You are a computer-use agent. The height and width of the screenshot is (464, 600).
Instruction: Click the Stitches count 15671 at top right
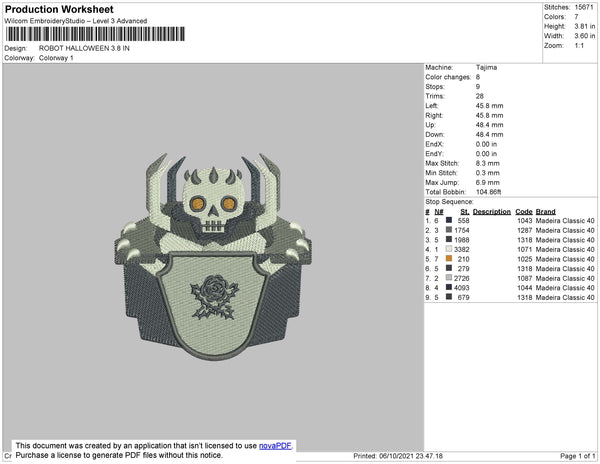click(584, 7)
